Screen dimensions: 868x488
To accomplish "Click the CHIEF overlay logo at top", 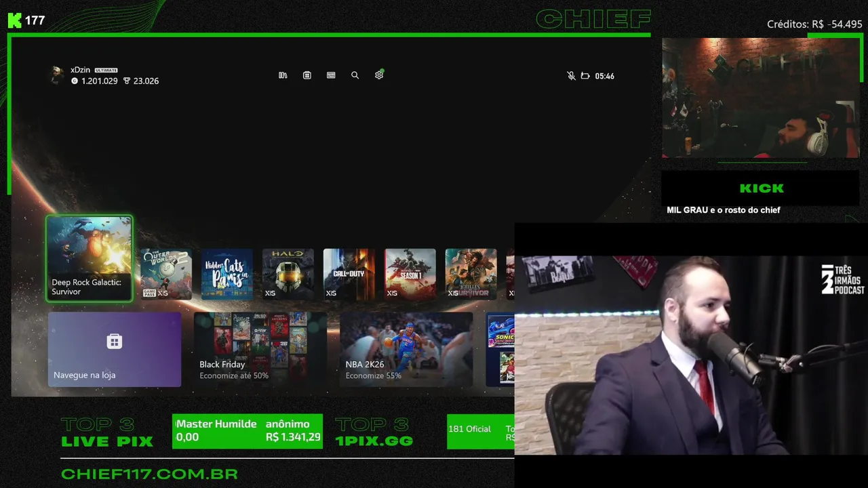I will click(x=593, y=19).
